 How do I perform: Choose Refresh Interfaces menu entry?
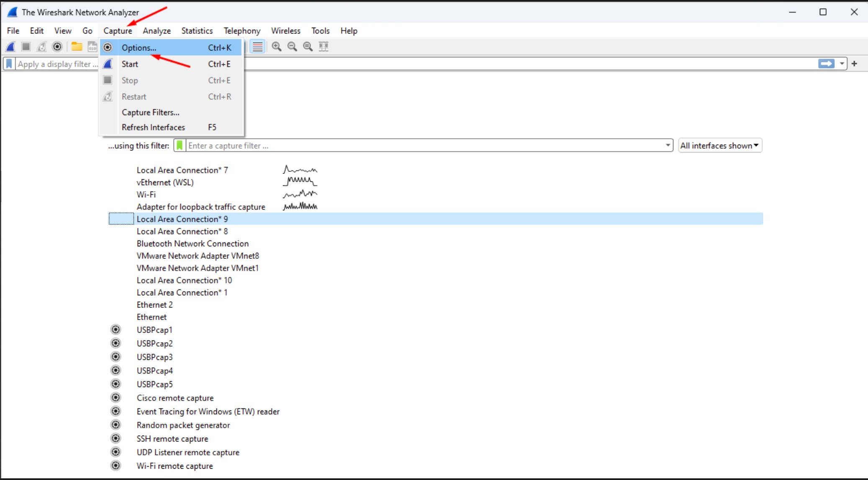171,127
